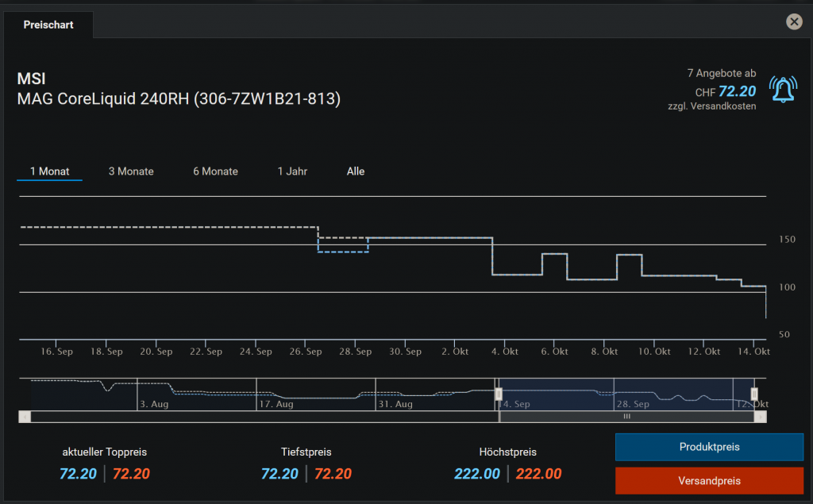Click the MAG CoreLiquid 240RH product title
This screenshot has width=813, height=504.
[179, 99]
